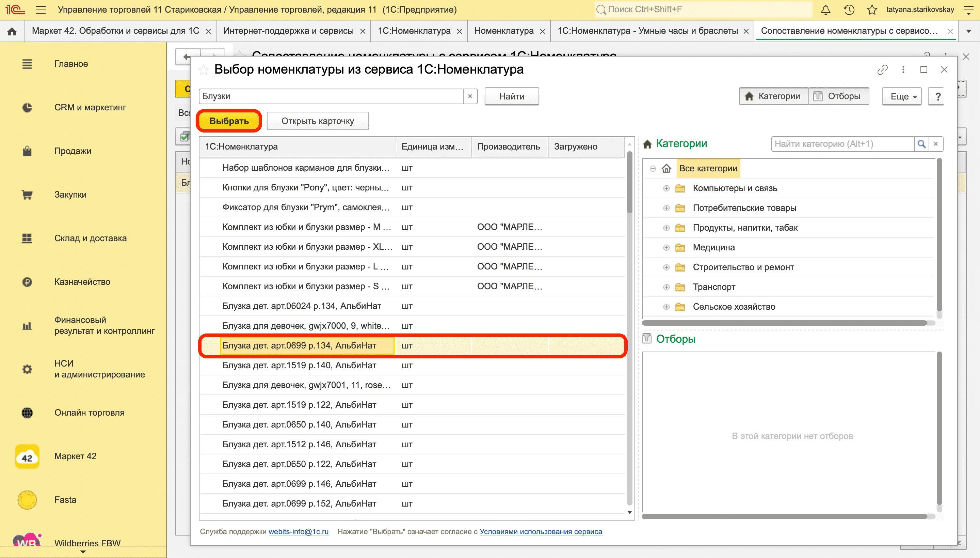Image resolution: width=980 pixels, height=558 pixels.
Task: Clear the category search field
Action: click(935, 144)
